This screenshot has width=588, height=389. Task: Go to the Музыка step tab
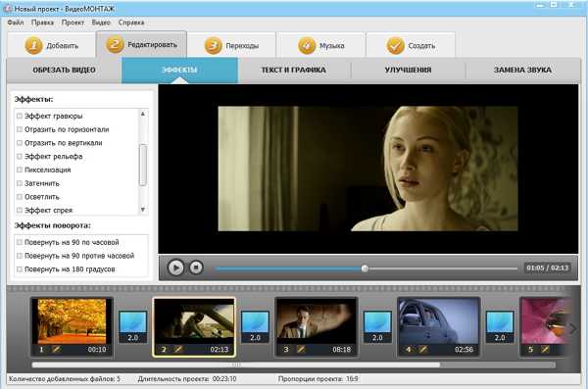(321, 45)
